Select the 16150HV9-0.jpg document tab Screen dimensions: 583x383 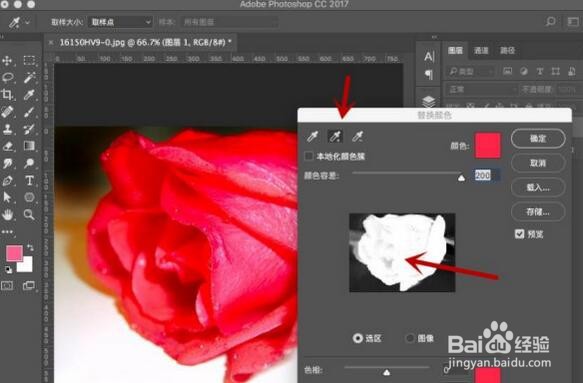(x=145, y=42)
